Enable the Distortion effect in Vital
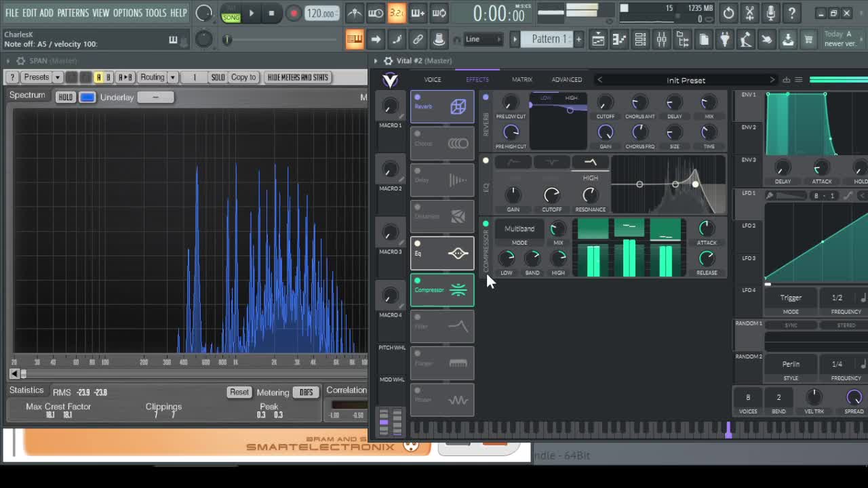The width and height of the screenshot is (868, 488). tap(417, 207)
